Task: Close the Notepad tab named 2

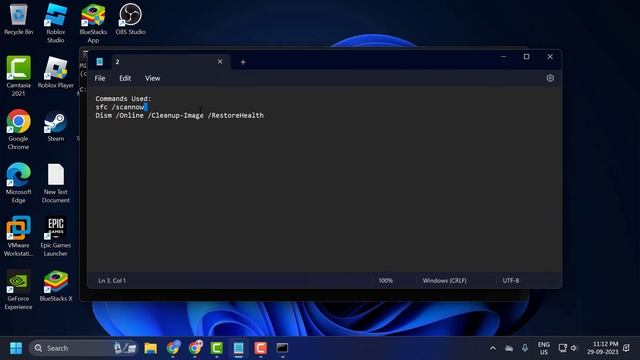Action: [220, 62]
